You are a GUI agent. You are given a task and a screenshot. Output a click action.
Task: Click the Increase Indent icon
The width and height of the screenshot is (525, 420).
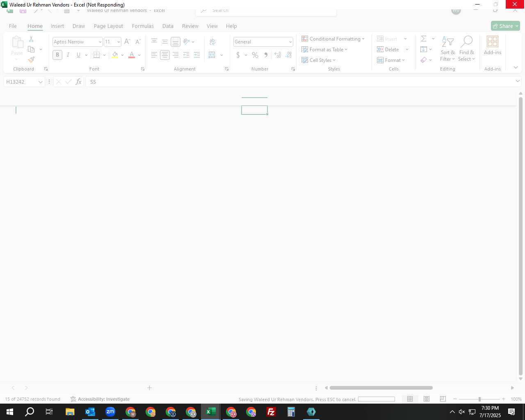(x=197, y=55)
